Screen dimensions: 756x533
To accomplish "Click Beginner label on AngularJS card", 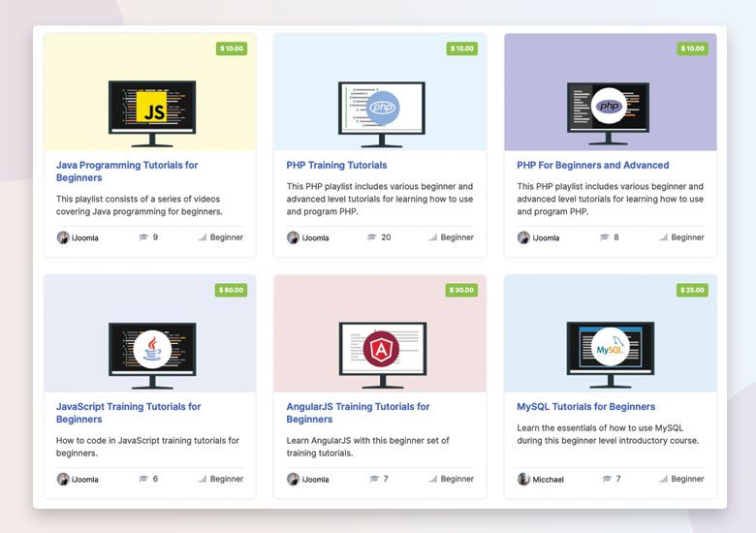I will [x=457, y=479].
